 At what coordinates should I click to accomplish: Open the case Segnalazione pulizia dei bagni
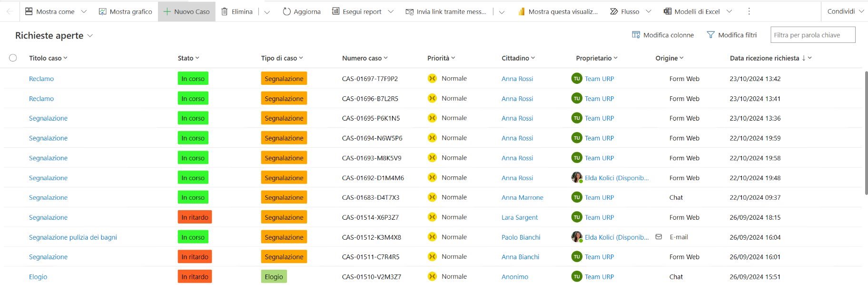click(73, 237)
